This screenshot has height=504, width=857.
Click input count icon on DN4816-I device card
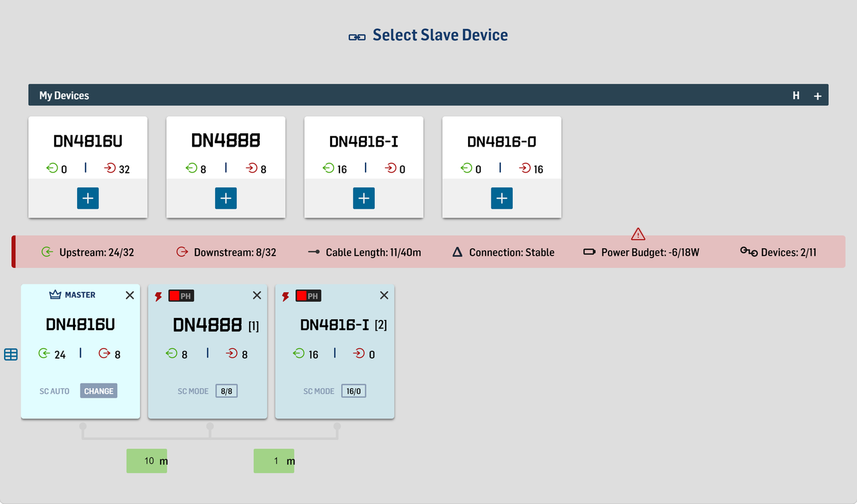(328, 168)
